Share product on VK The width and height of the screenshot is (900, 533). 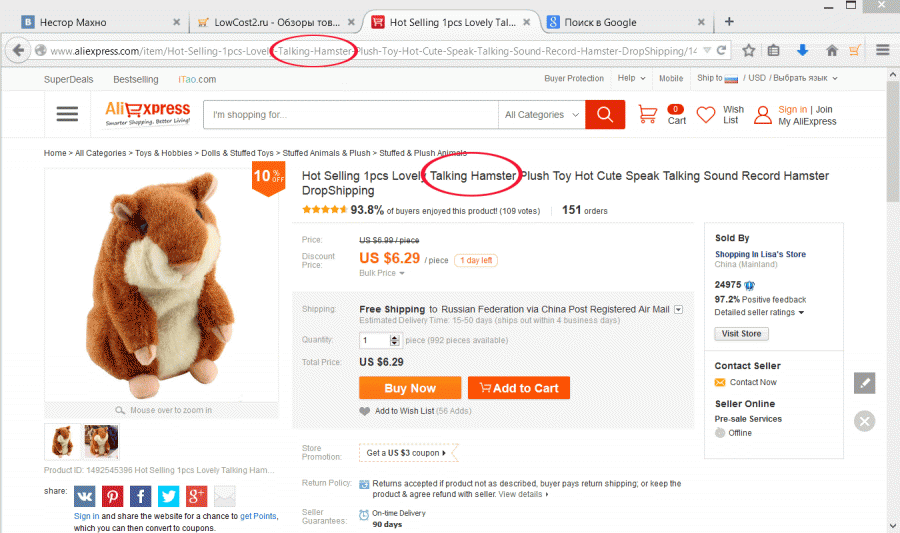84,496
